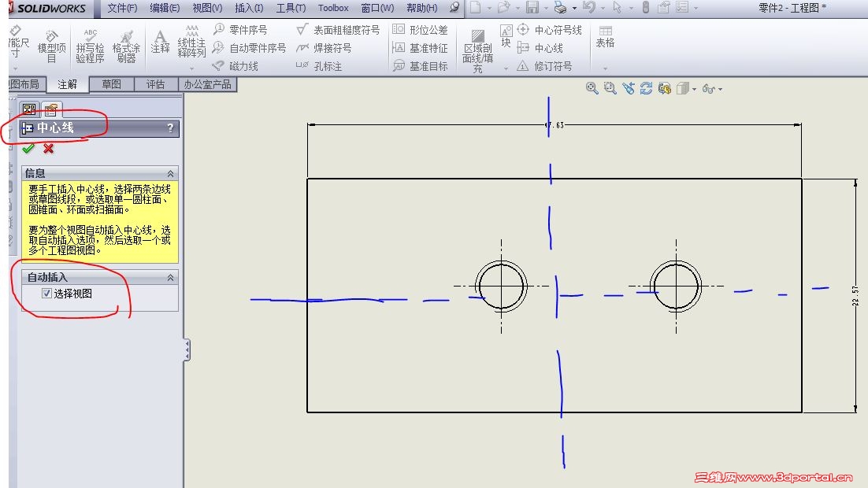Viewport: 868px width, 488px height.
Task: Click the Centerline (中心线) toolbar tool
Action: 540,48
